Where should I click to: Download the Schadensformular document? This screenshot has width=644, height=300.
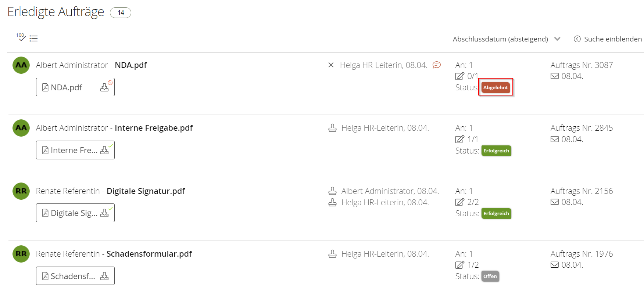[x=105, y=276]
